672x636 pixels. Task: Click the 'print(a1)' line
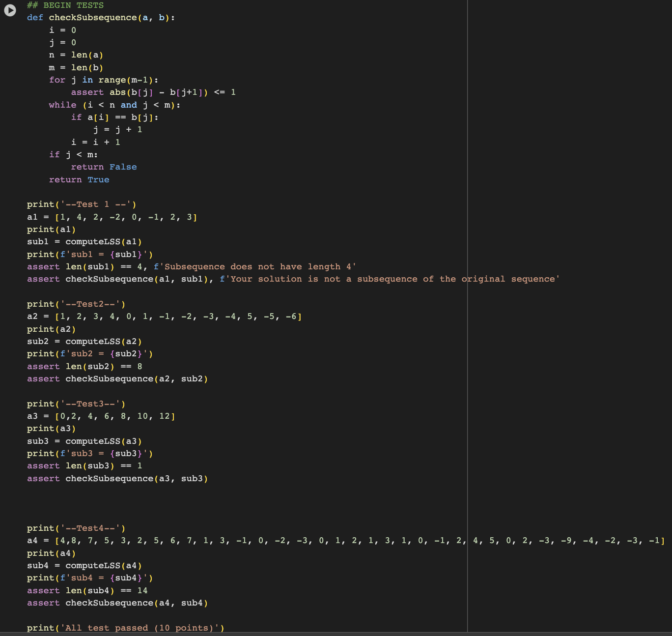coord(52,230)
